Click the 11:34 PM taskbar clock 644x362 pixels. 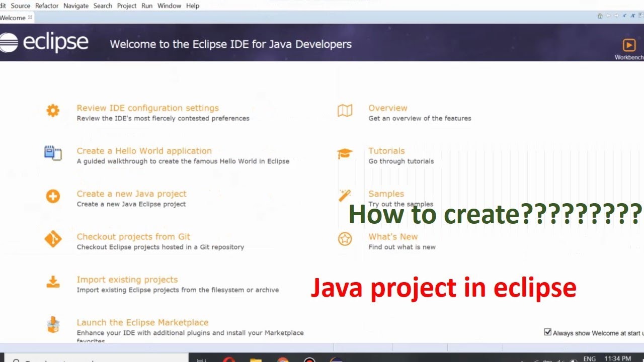pyautogui.click(x=619, y=358)
